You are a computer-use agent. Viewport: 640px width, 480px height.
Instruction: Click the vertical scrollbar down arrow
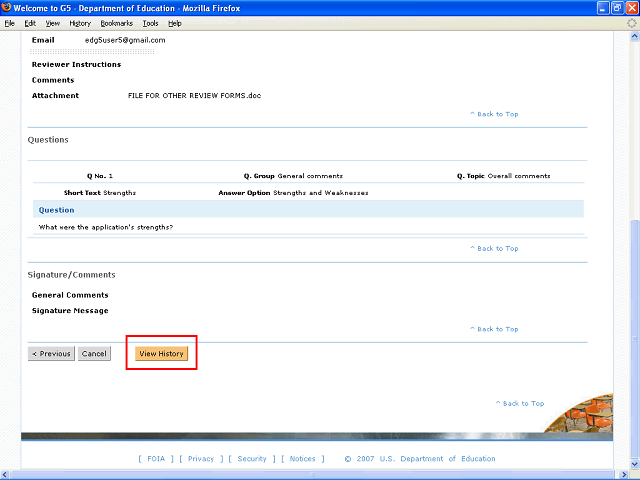634,464
